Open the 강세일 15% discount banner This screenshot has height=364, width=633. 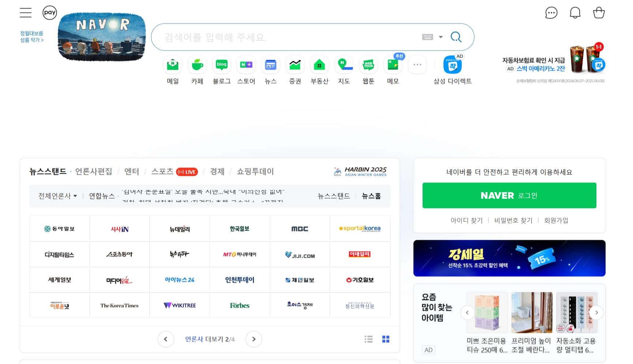[x=509, y=258]
